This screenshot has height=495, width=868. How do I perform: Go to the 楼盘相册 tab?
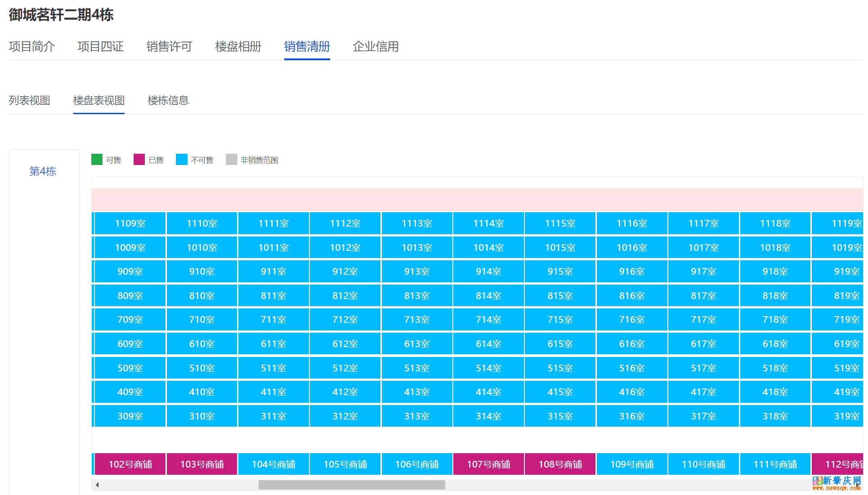[x=238, y=46]
